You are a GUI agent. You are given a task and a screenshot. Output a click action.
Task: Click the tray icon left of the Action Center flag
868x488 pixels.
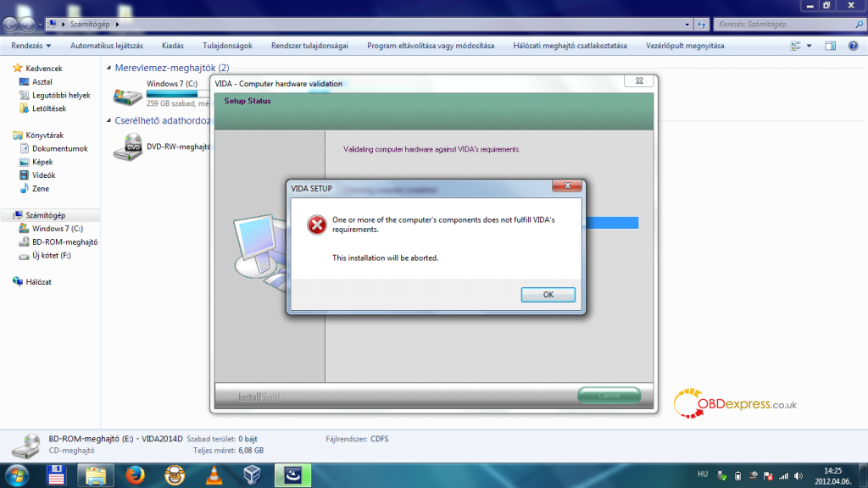753,476
